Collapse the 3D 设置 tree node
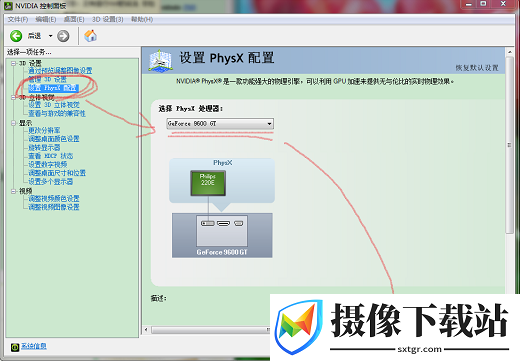This screenshot has height=361, width=520. (13, 63)
